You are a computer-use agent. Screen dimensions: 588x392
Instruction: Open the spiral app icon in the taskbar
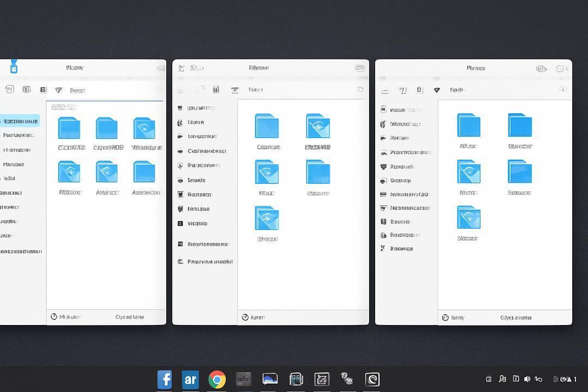372,379
